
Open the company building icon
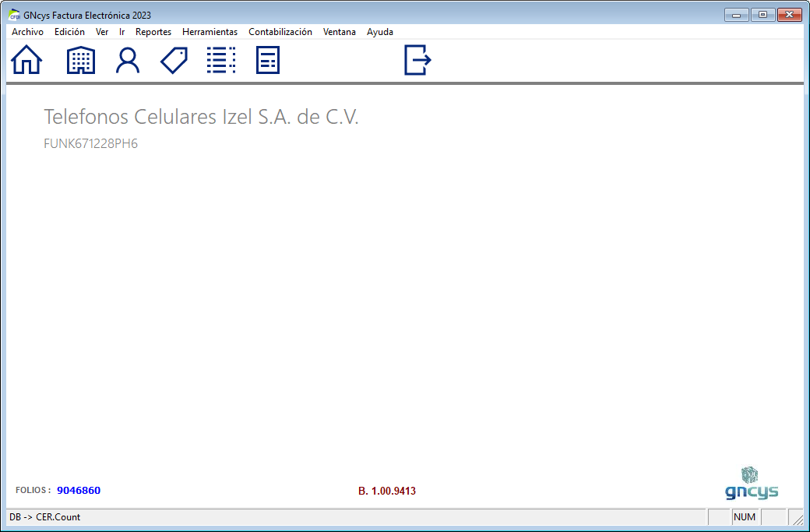(81, 60)
